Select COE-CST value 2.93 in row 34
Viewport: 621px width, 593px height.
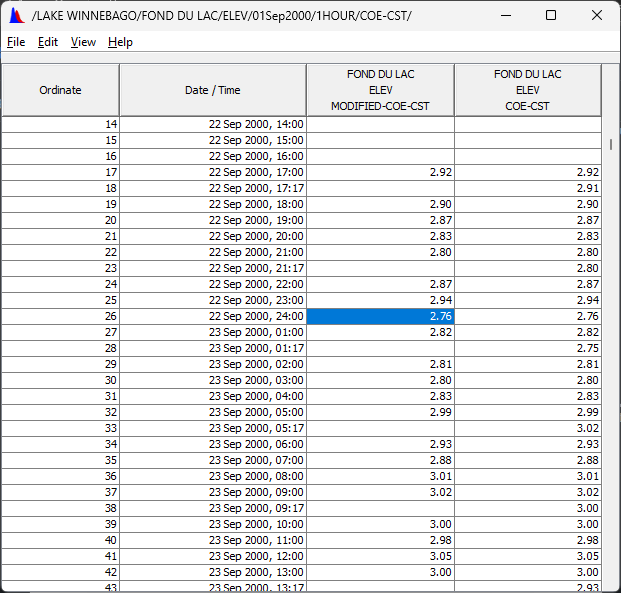click(528, 444)
